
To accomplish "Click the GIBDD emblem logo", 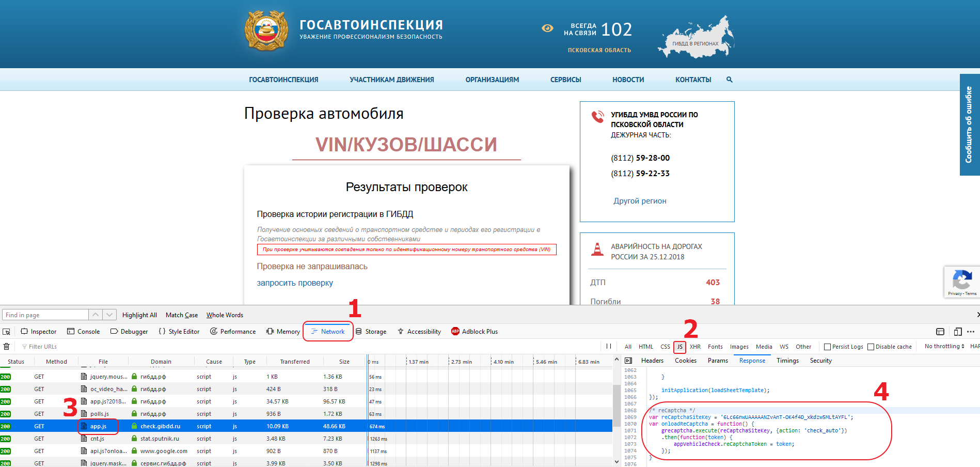I will click(266, 31).
